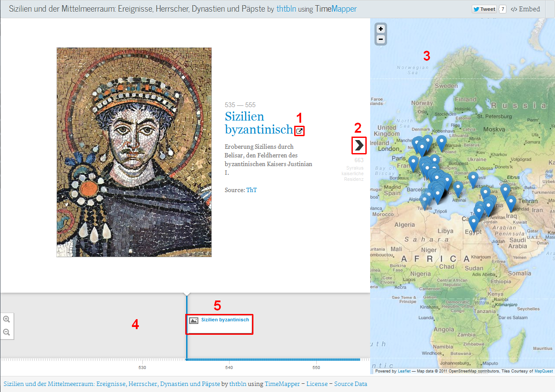Image resolution: width=555 pixels, height=392 pixels.
Task: Zoom in the timeline with magnifier plus
Action: 7,319
